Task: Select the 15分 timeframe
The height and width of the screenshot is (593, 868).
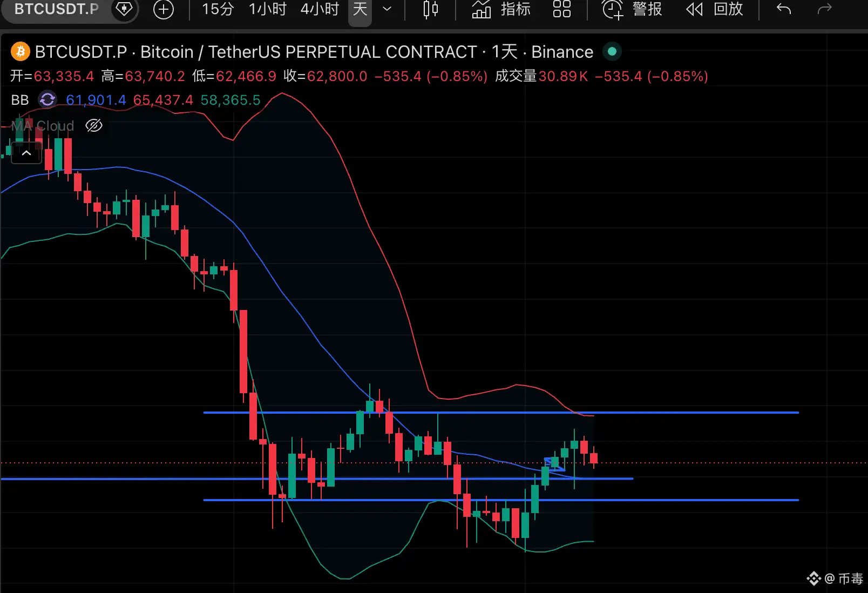Action: (218, 9)
